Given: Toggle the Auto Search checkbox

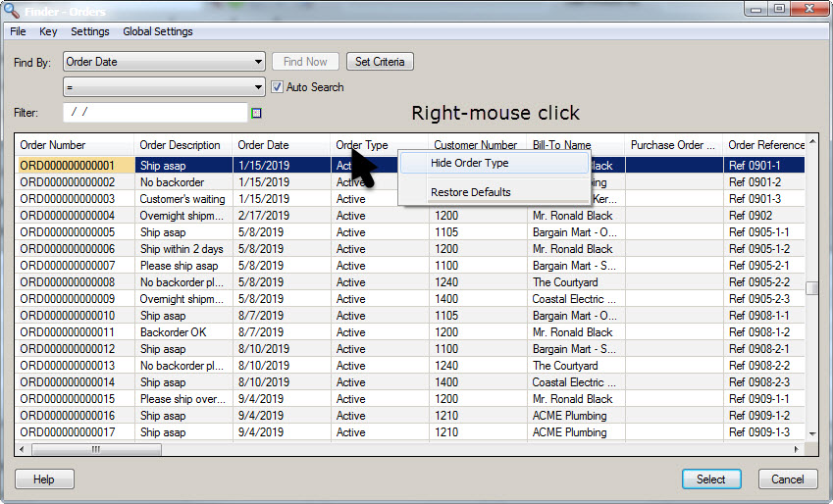Looking at the screenshot, I should [x=277, y=86].
